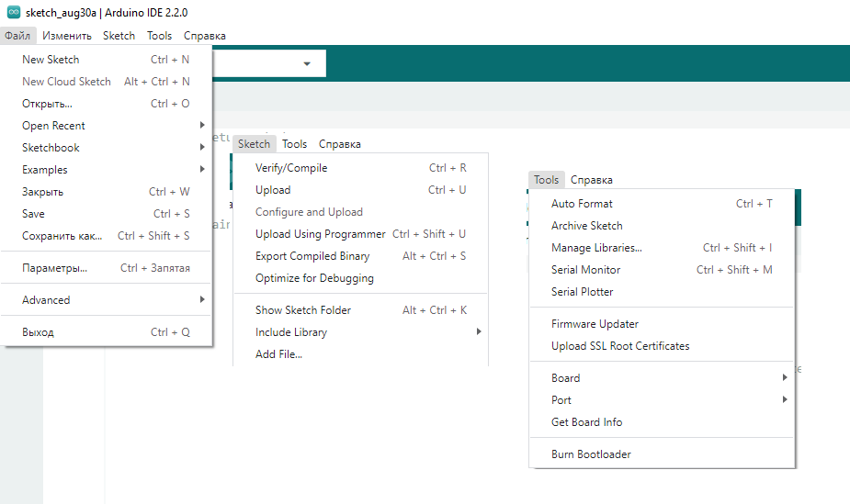
Task: Select Открыть... menu entry
Action: pyautogui.click(x=107, y=104)
